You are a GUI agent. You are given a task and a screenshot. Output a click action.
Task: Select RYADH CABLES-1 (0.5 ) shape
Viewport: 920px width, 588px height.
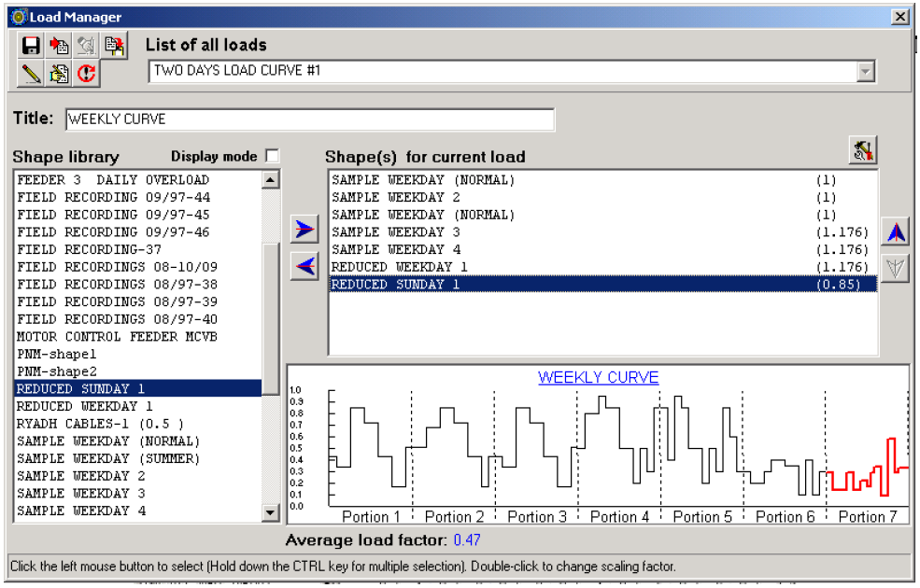click(x=138, y=424)
